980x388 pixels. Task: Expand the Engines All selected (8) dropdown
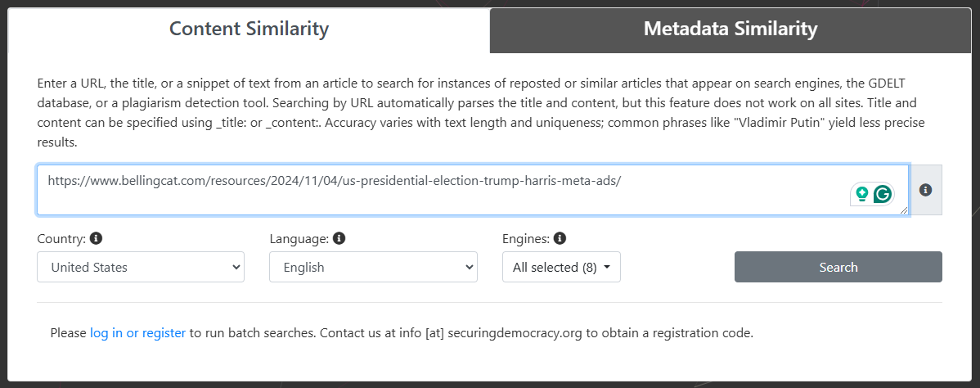tap(560, 267)
